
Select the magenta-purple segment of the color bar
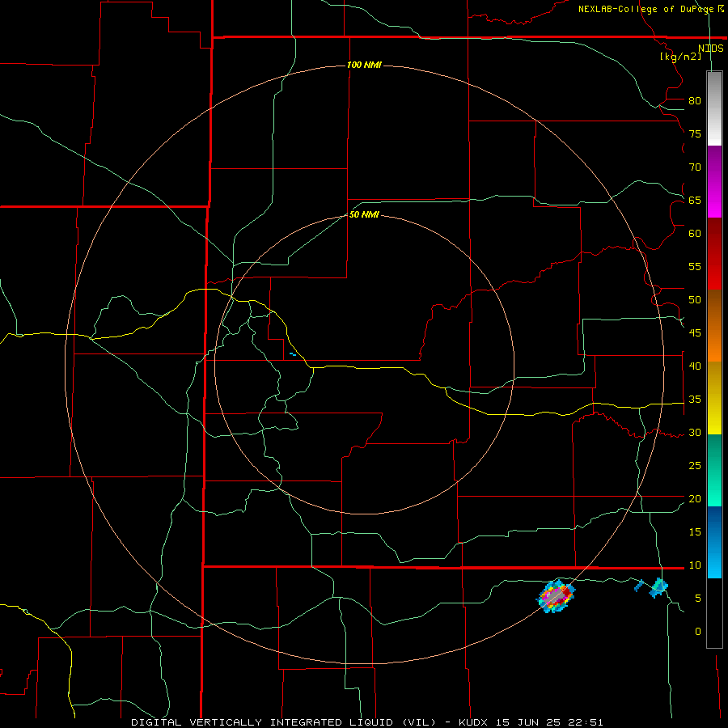[714, 181]
